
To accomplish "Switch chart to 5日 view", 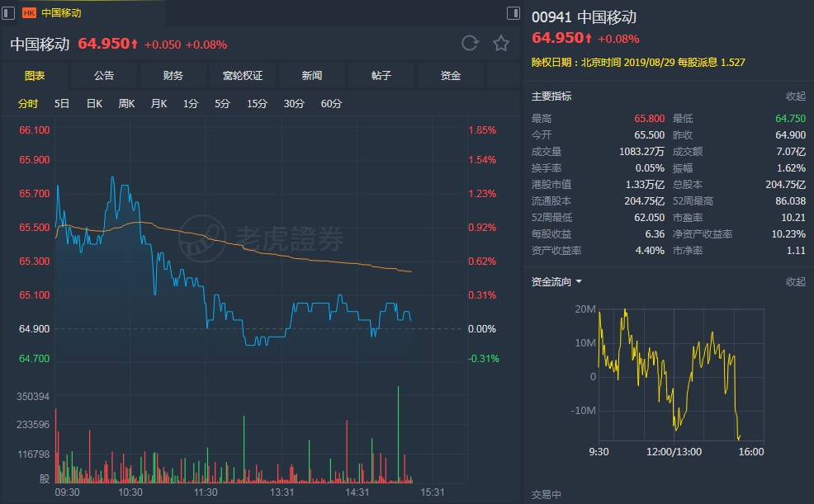I will [x=62, y=104].
